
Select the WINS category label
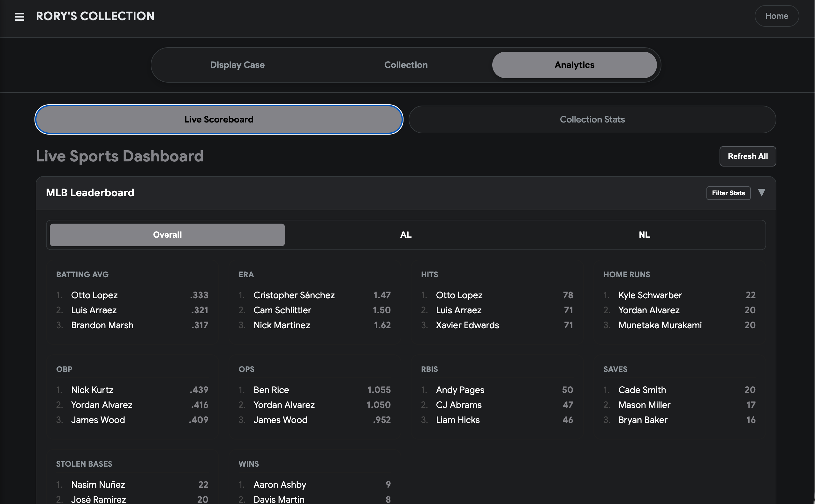(x=249, y=464)
